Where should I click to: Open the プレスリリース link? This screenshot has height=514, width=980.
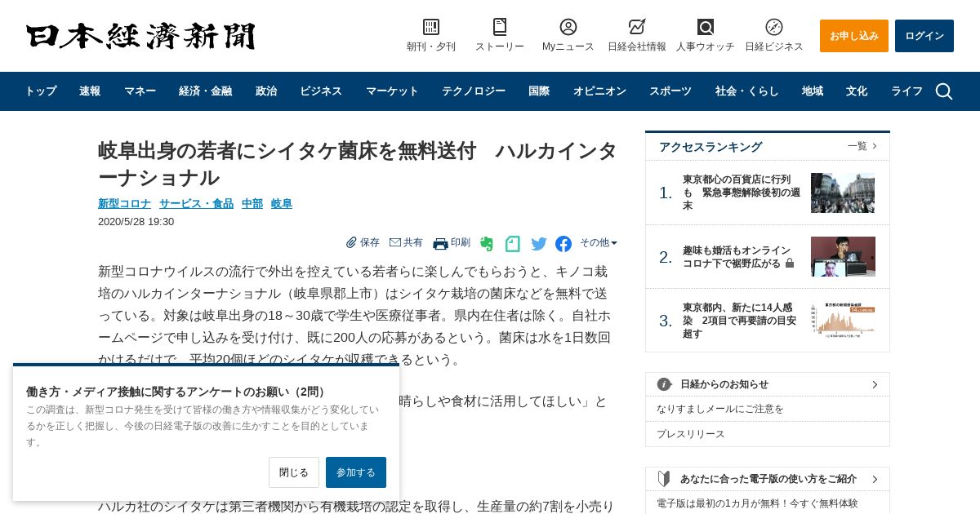[691, 434]
